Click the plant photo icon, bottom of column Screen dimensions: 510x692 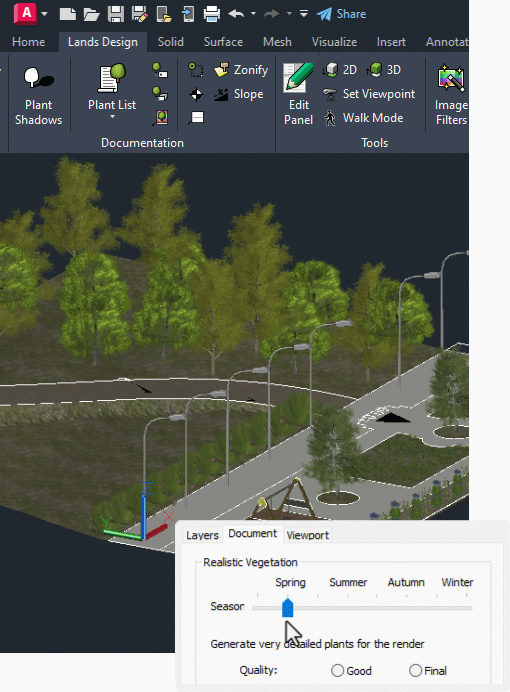click(x=161, y=117)
